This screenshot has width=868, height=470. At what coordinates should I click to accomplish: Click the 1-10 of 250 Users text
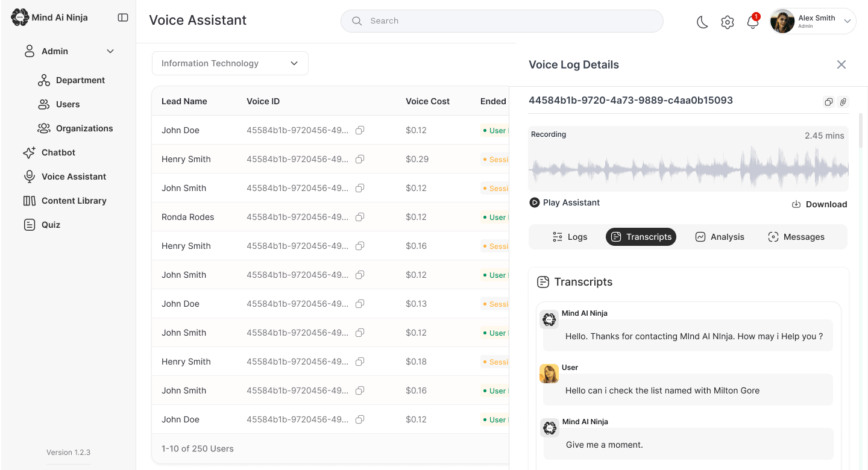point(197,448)
